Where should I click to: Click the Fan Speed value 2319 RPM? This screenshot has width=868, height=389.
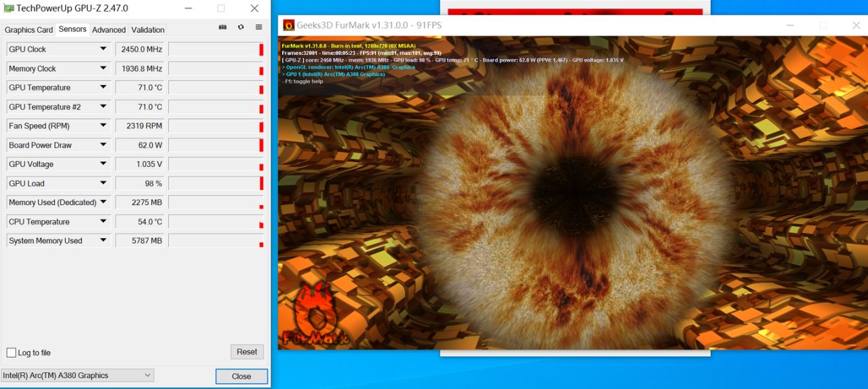[x=140, y=126]
